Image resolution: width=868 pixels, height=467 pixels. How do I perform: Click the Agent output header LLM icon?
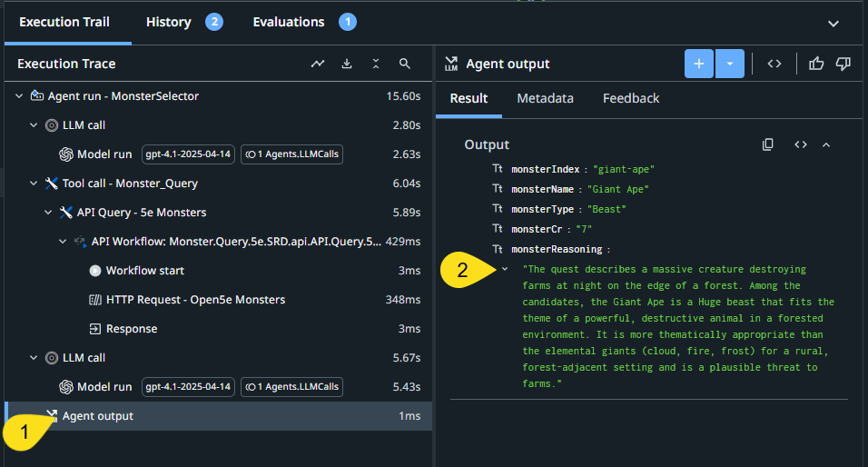click(x=451, y=64)
